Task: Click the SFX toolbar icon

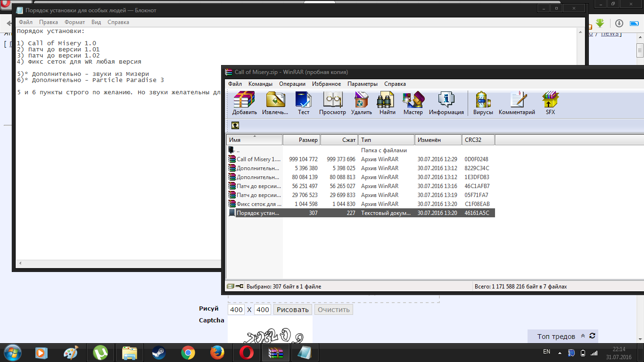Action: pyautogui.click(x=550, y=103)
